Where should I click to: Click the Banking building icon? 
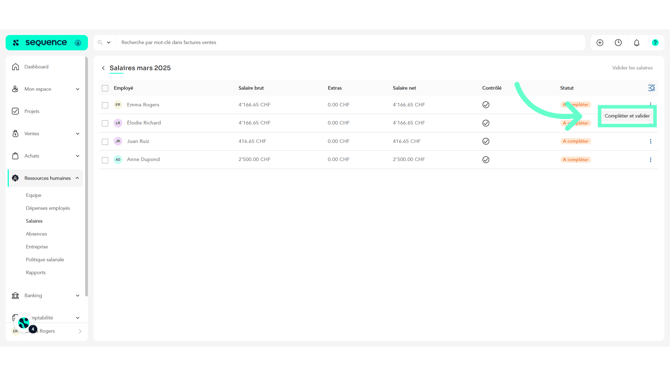[x=15, y=295]
